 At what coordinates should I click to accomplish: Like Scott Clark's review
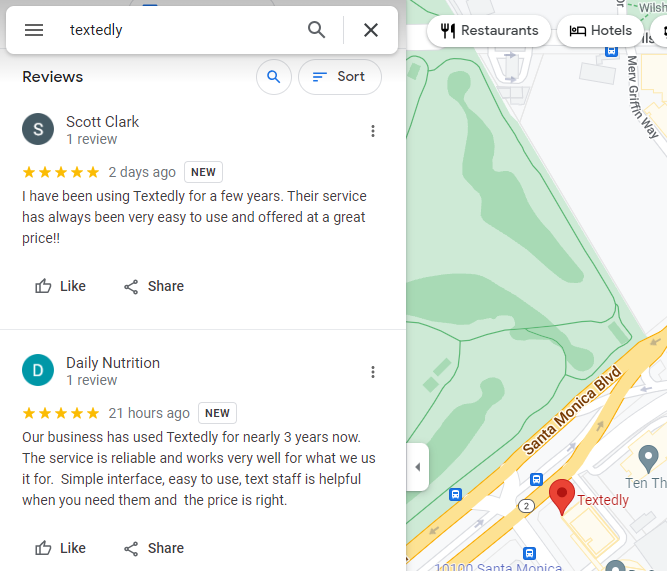point(60,286)
